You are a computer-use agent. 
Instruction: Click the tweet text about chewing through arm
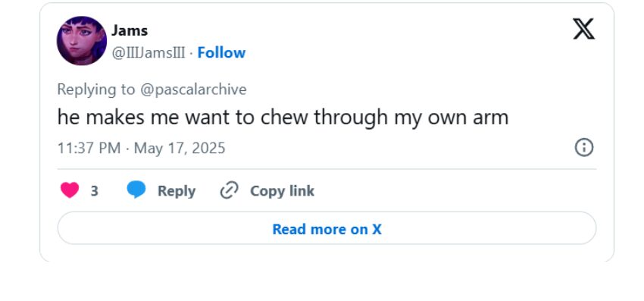(283, 118)
